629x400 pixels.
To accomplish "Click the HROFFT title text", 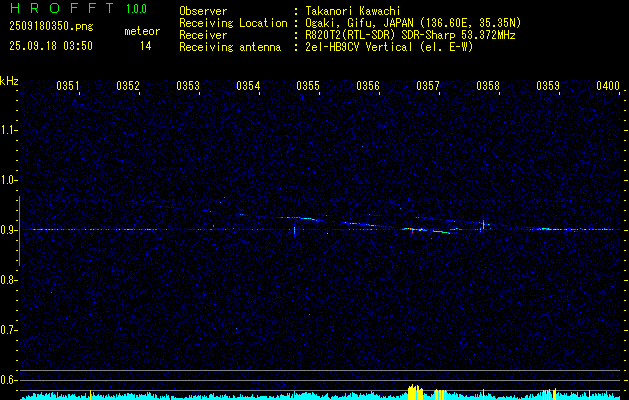I will tap(62, 8).
